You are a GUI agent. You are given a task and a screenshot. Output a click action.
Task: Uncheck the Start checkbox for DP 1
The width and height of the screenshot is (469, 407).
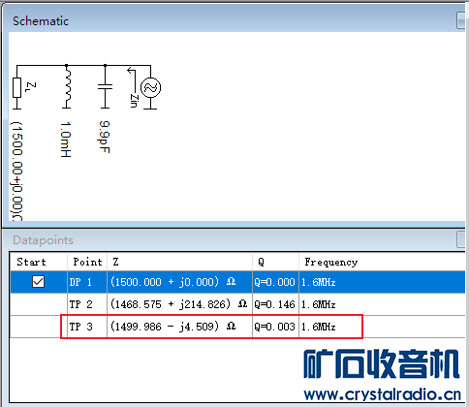pos(38,282)
